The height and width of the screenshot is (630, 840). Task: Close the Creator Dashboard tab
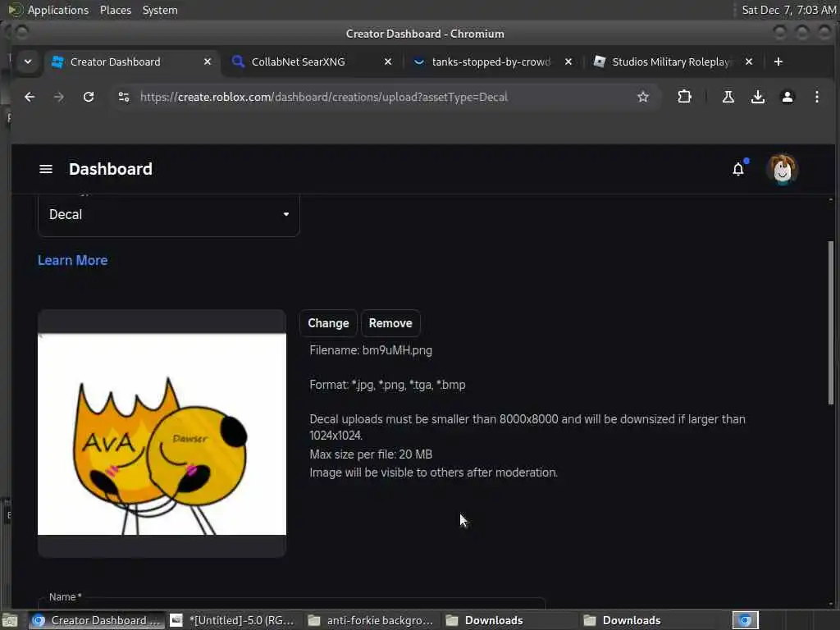pos(208,62)
